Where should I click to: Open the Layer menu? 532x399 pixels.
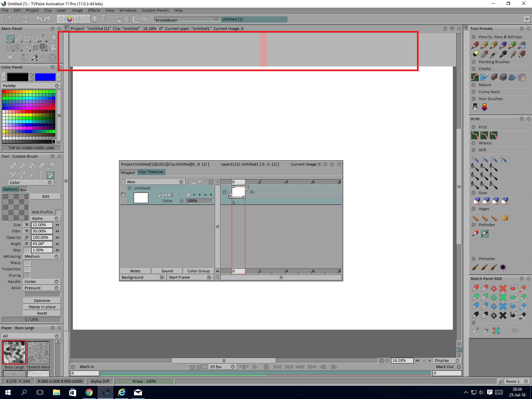tap(62, 10)
